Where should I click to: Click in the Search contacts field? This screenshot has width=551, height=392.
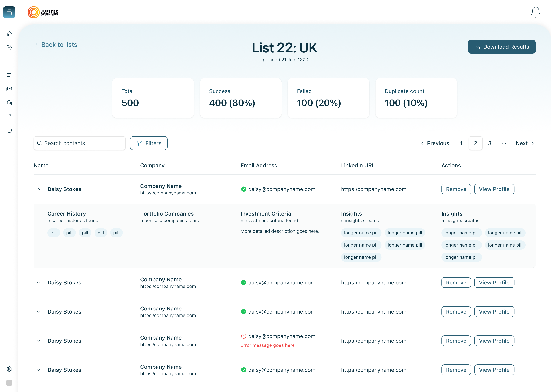tap(80, 143)
